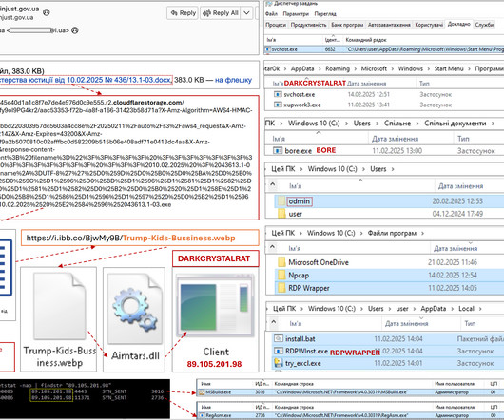Click the Npcap folder icon
This screenshot has width=504, height=420.
pos(281,275)
